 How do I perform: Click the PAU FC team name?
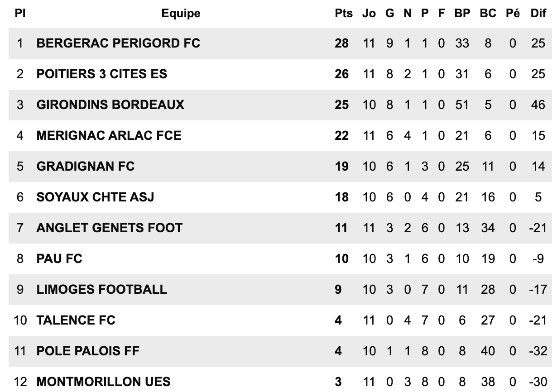(59, 258)
